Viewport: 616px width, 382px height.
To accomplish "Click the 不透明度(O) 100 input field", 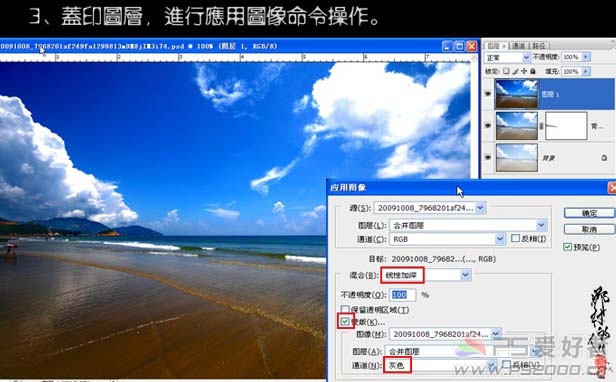I will click(402, 295).
